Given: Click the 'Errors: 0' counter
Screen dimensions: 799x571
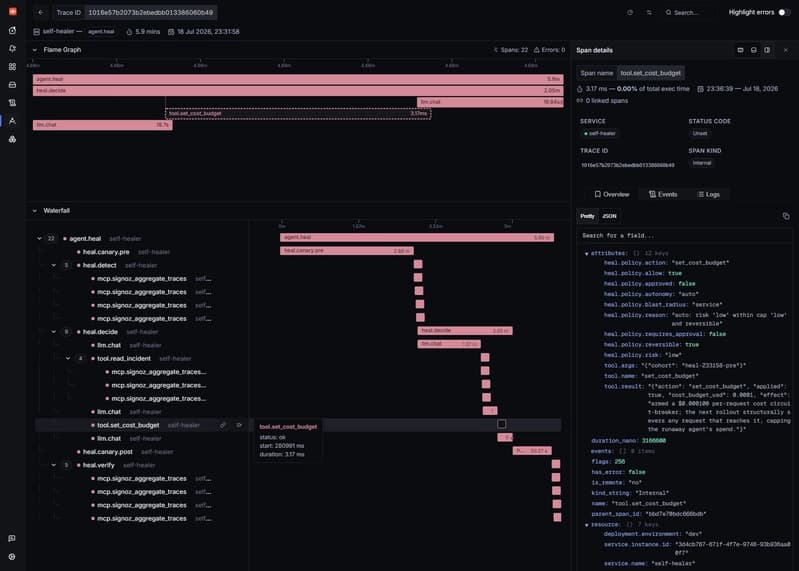Looking at the screenshot, I should point(549,50).
